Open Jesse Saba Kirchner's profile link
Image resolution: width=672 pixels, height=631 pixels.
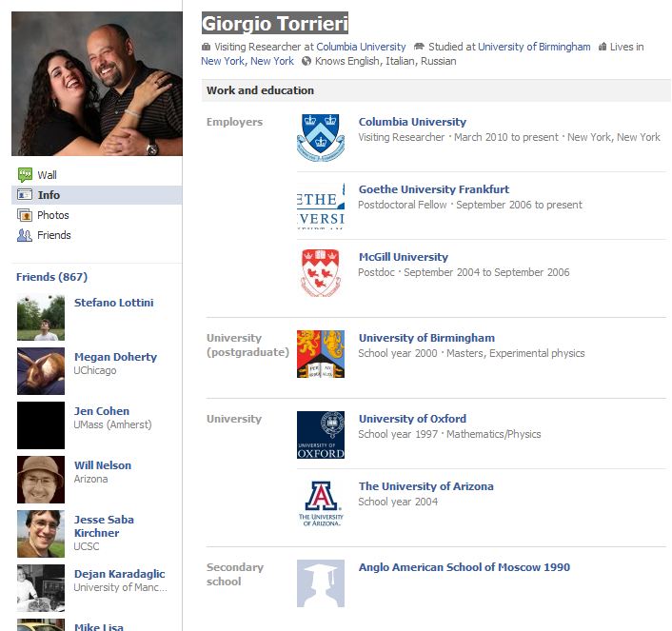(x=104, y=526)
